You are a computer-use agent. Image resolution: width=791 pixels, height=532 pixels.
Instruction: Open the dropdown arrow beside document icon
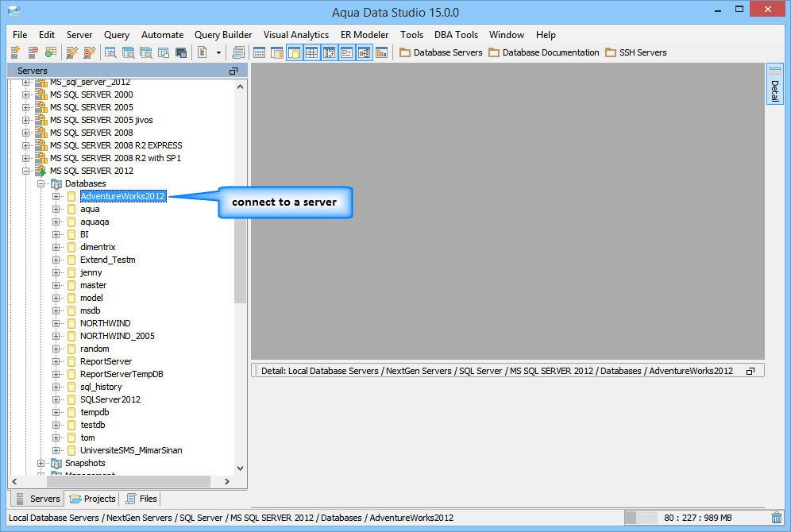pos(218,52)
